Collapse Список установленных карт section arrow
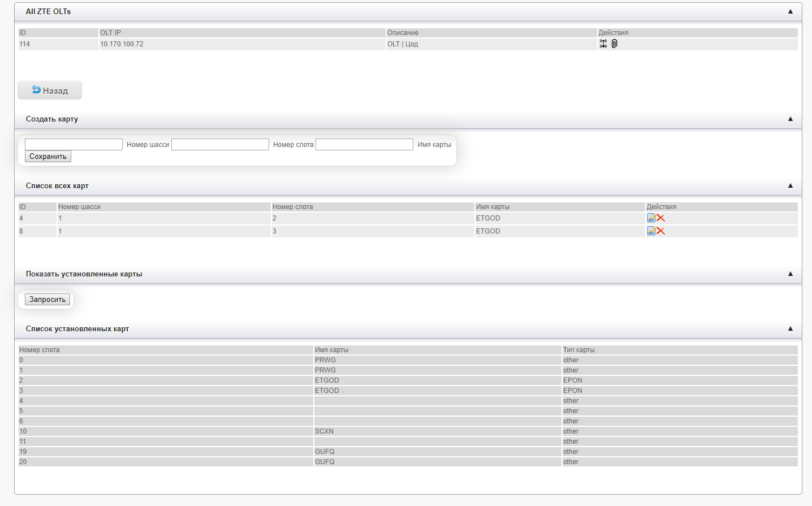This screenshot has height=506, width=812. point(790,328)
